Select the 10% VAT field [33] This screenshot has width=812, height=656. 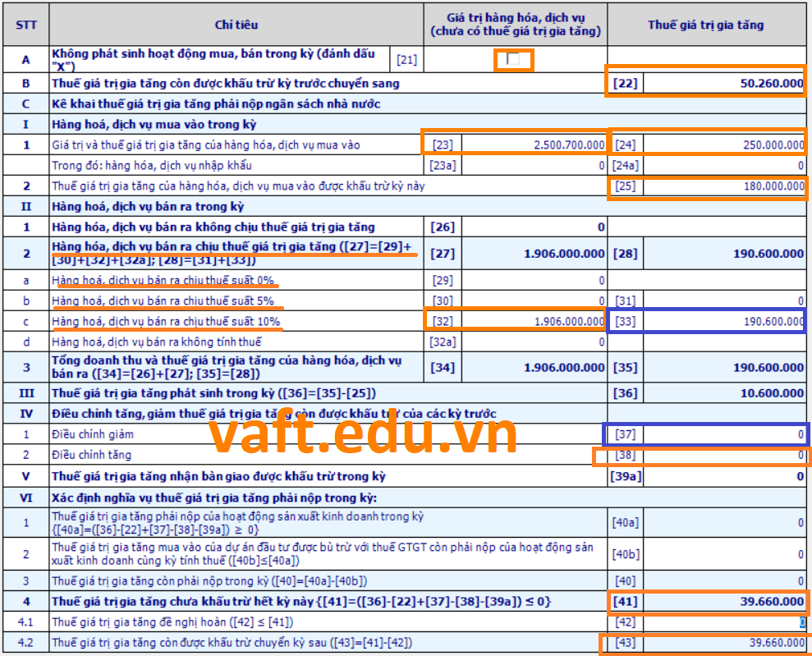point(724,321)
